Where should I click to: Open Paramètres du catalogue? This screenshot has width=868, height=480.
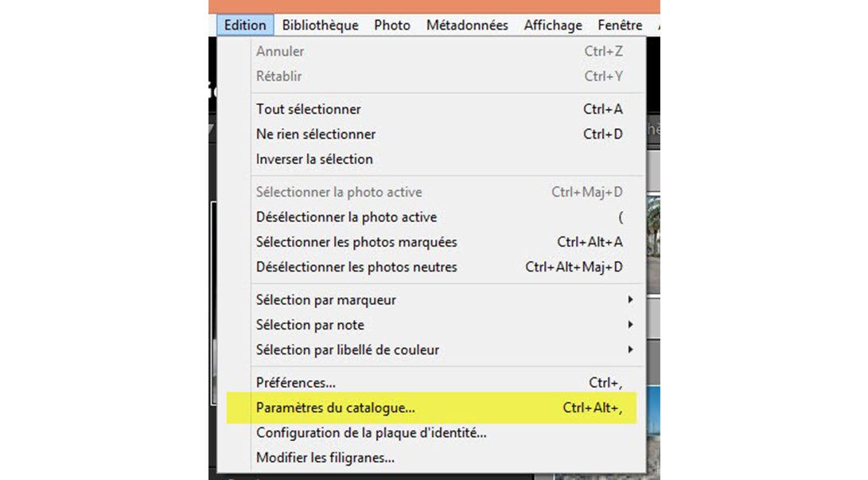click(336, 408)
